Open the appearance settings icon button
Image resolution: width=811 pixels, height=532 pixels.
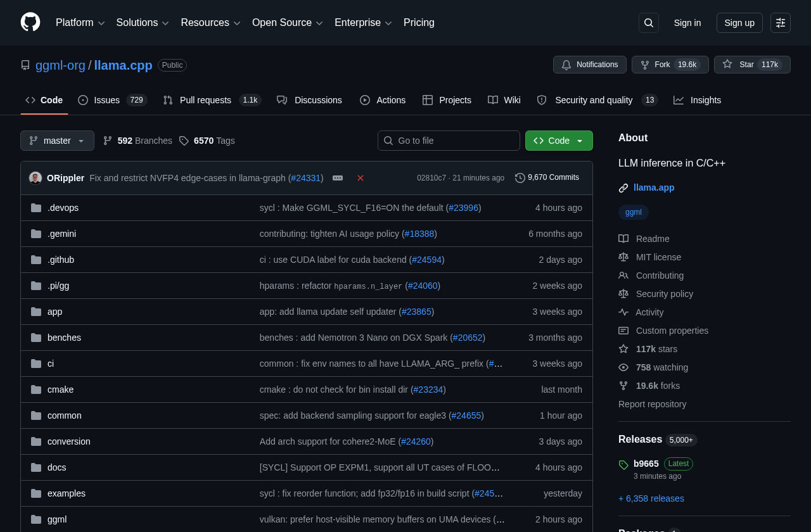(x=781, y=23)
